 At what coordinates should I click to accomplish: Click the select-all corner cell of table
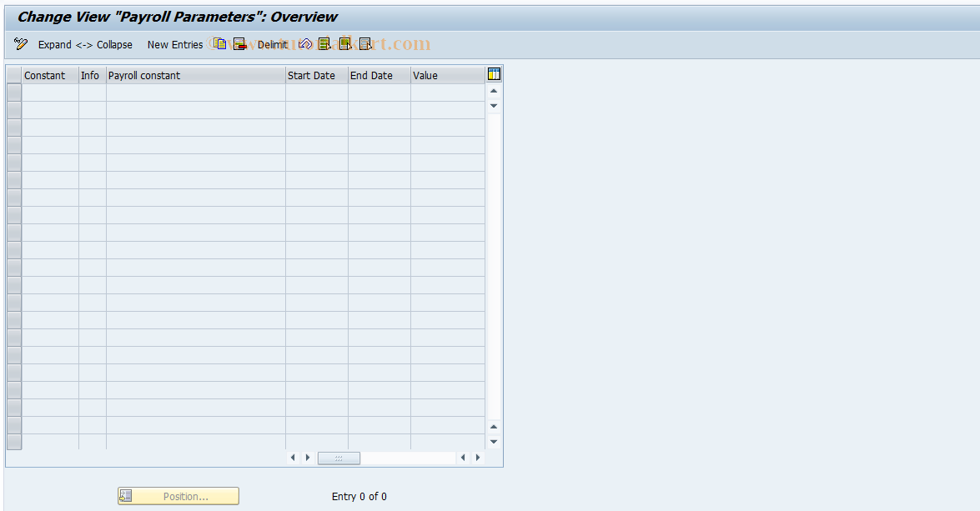(13, 75)
